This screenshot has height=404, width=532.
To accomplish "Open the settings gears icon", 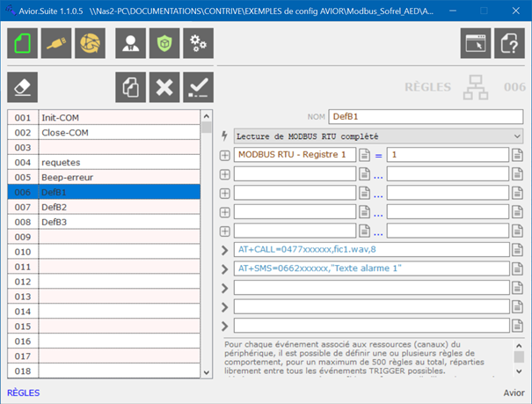I will coord(198,43).
